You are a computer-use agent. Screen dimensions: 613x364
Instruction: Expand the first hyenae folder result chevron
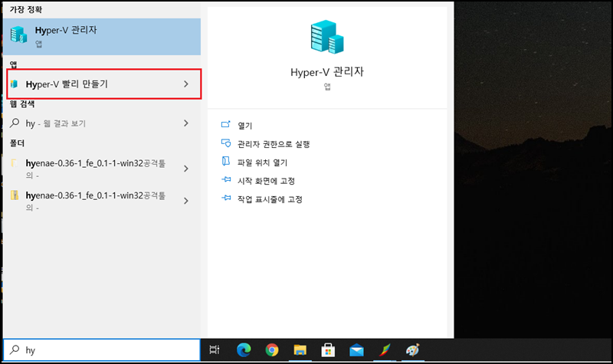186,169
